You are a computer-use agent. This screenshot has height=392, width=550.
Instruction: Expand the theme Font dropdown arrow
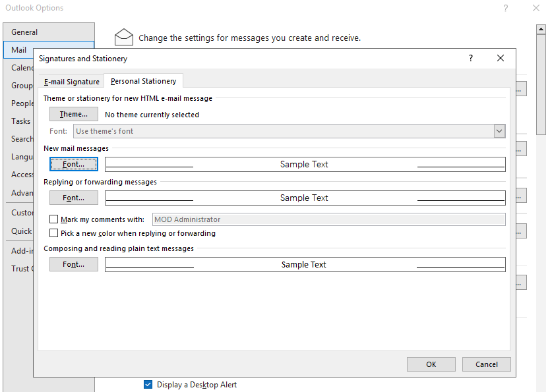point(499,131)
